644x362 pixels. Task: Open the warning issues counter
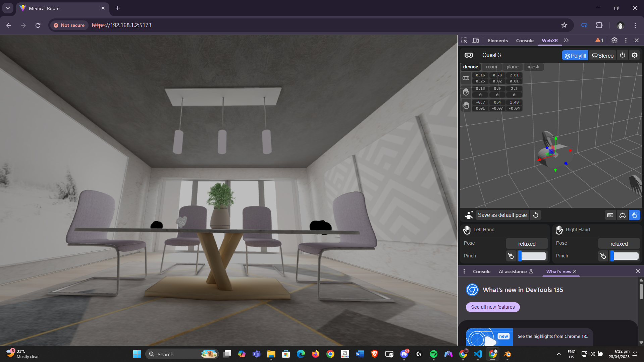click(x=599, y=40)
